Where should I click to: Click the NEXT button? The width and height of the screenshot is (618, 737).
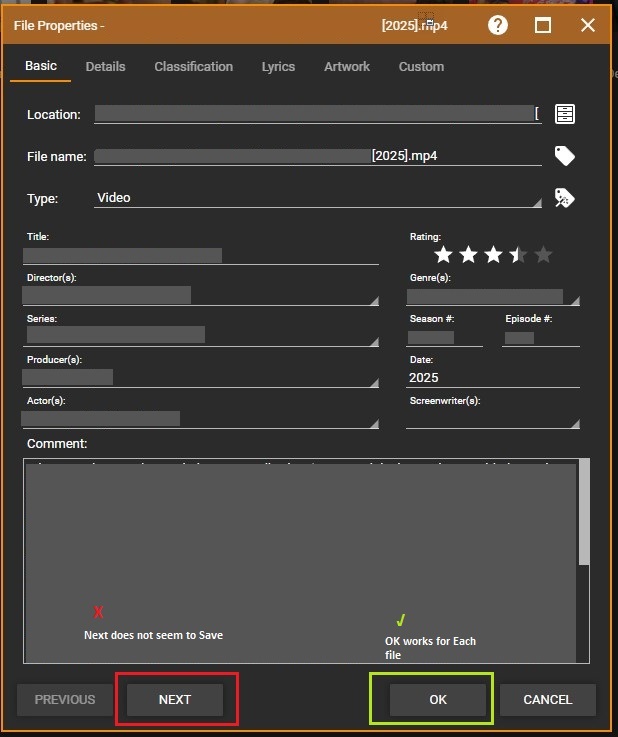(175, 699)
